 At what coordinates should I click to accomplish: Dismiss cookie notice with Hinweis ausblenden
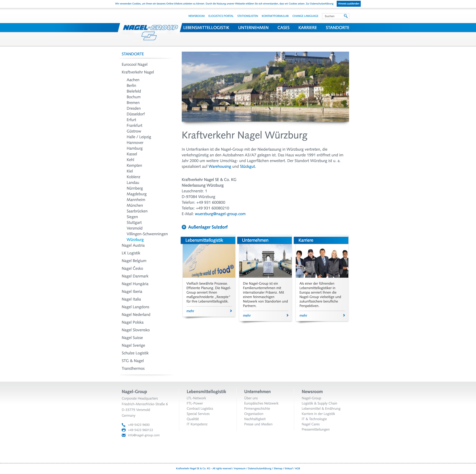point(348,4)
